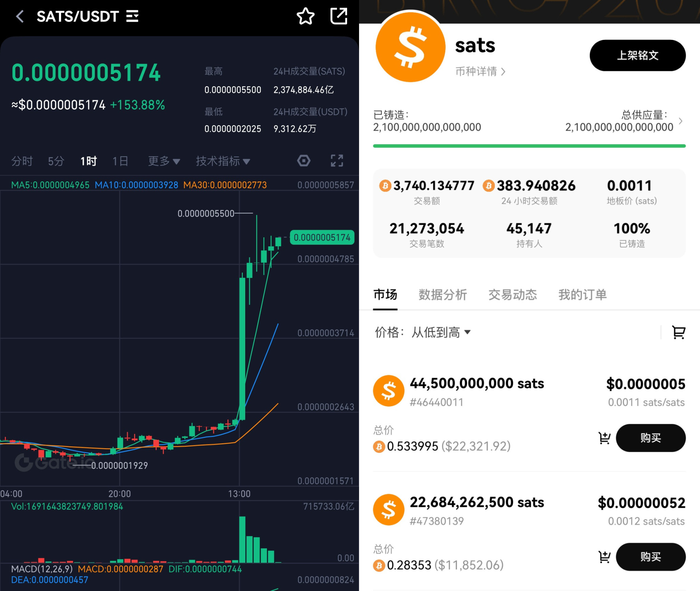700x591 pixels.
Task: Open the hexagon chart settings icon
Action: click(303, 161)
